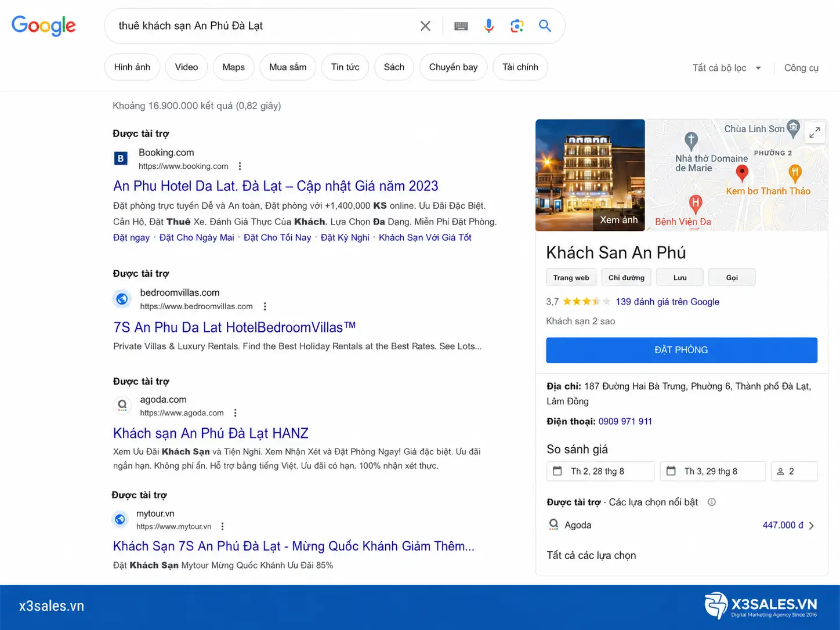The width and height of the screenshot is (840, 630).
Task: Switch to the Hình ảnh tab
Action: (x=132, y=67)
